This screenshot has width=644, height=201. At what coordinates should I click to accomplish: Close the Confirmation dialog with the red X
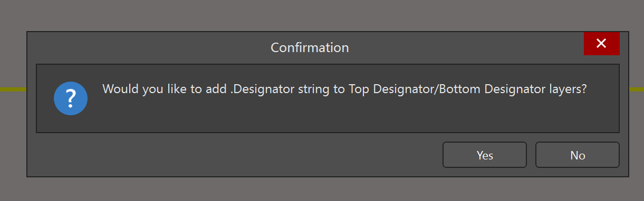click(601, 43)
